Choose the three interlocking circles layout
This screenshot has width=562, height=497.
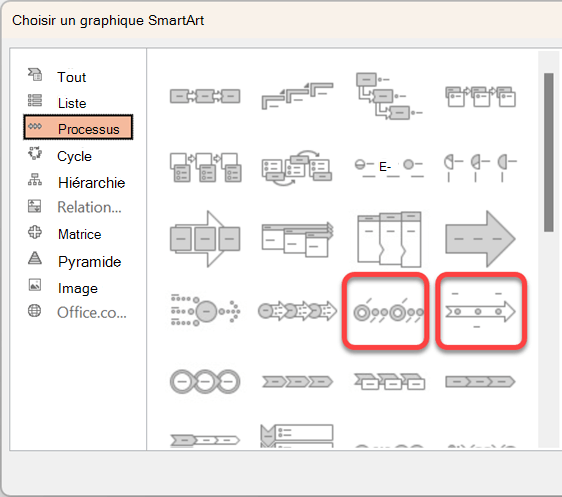click(x=205, y=382)
